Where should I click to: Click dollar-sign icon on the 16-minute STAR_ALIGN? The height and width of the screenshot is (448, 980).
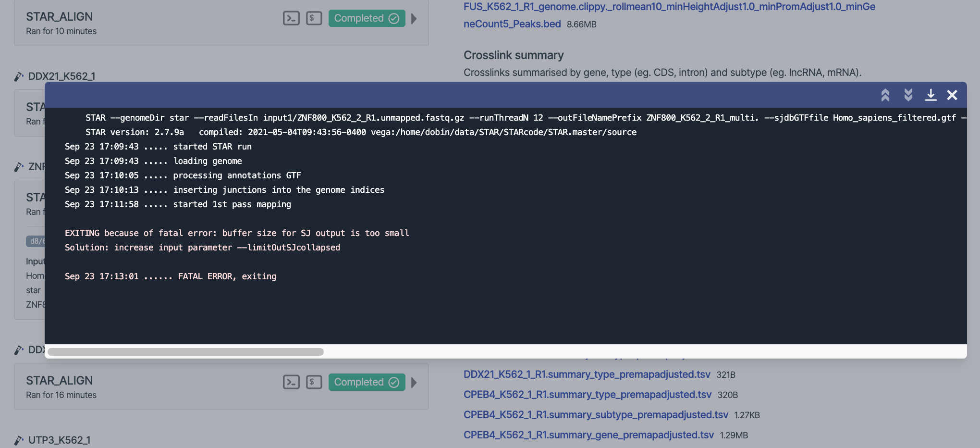click(314, 382)
